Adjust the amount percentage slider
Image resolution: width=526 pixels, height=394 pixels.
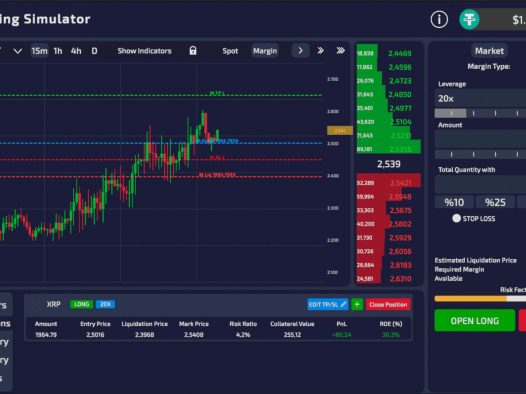tap(480, 155)
